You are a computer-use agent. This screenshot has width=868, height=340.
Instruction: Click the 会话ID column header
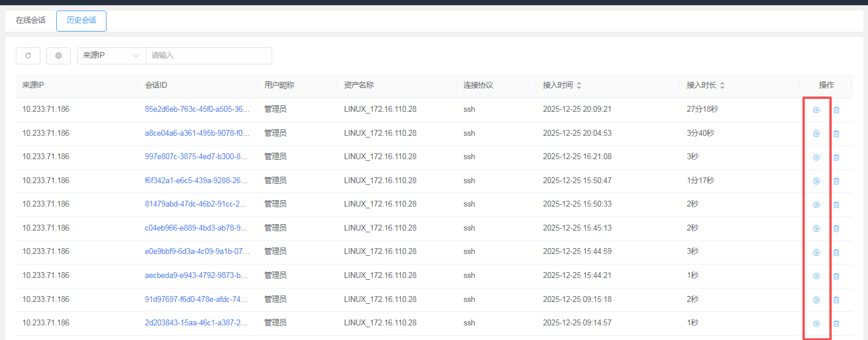(x=156, y=85)
